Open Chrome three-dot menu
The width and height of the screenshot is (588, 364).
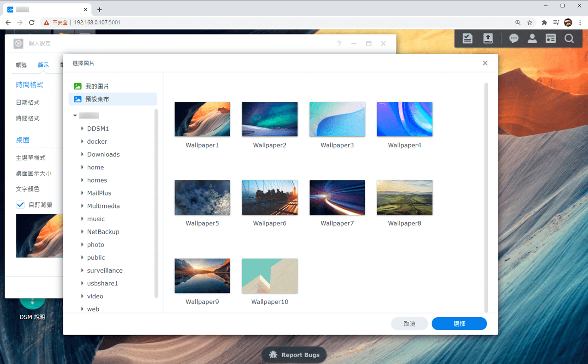point(580,22)
